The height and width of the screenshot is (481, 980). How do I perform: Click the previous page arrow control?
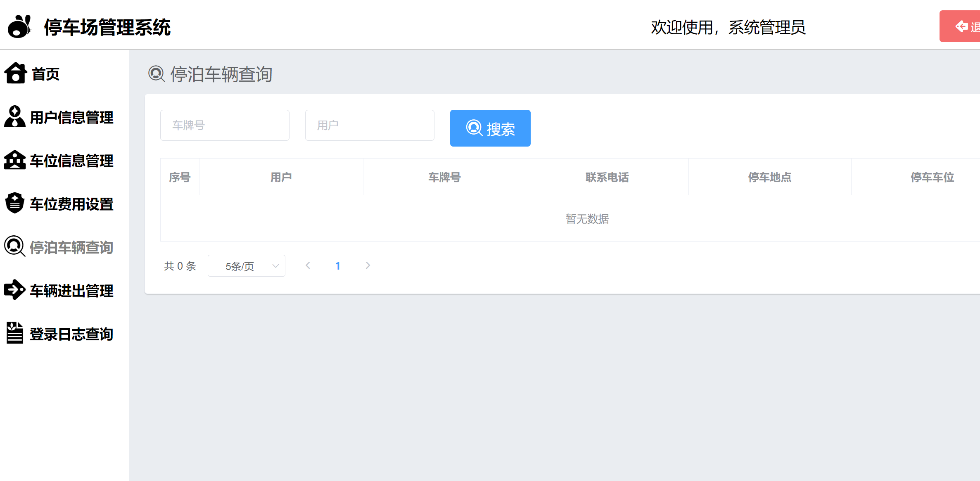[x=308, y=265]
